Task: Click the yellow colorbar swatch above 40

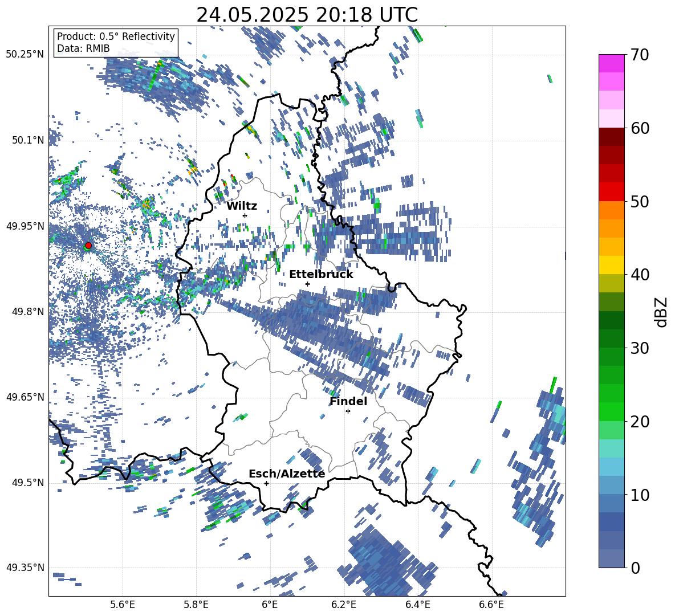Action: [611, 265]
